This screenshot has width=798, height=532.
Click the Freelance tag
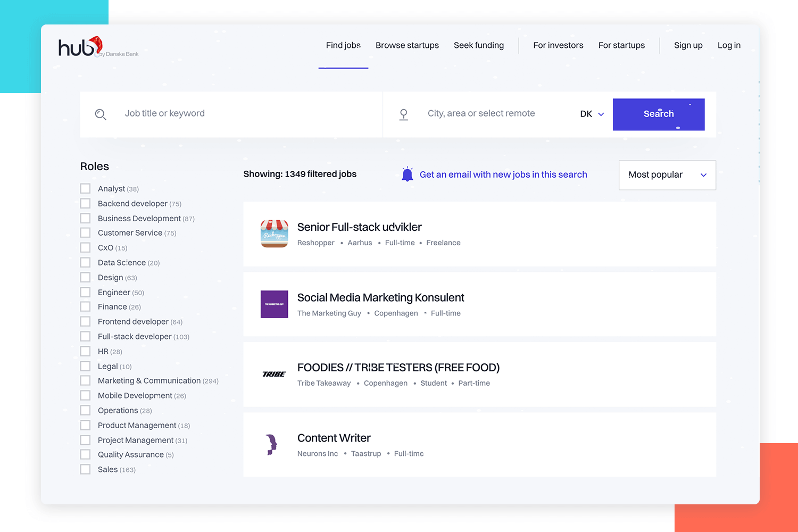click(x=443, y=243)
